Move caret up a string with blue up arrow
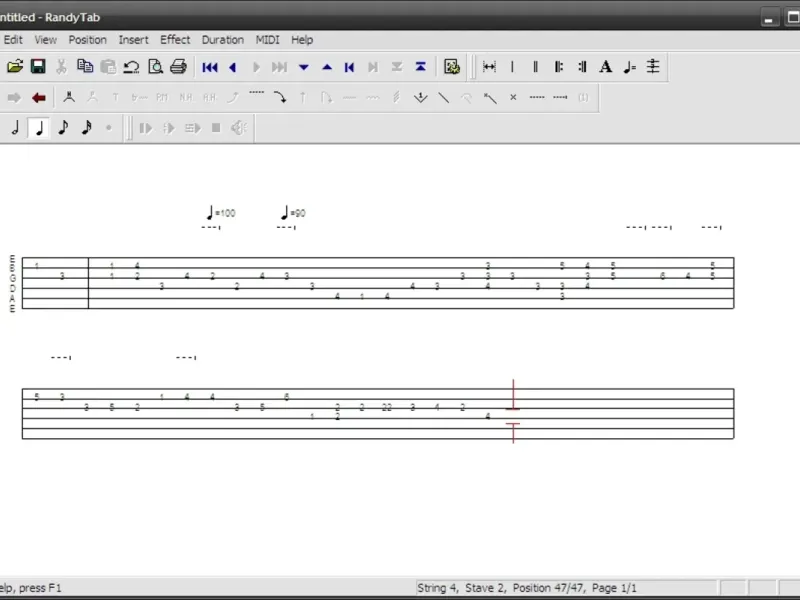The image size is (800, 600). (327, 67)
